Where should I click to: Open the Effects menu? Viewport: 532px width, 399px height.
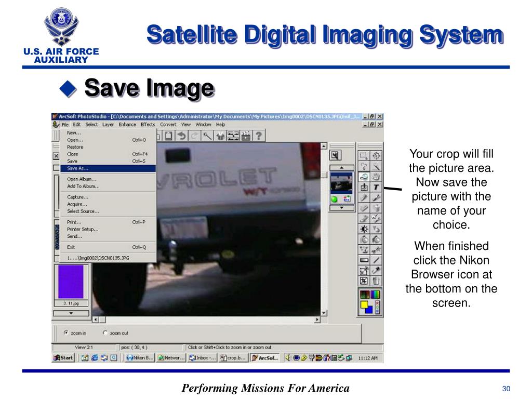coord(148,125)
